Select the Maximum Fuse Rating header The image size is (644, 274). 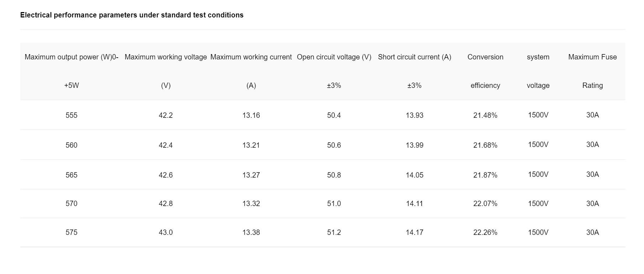pyautogui.click(x=592, y=71)
